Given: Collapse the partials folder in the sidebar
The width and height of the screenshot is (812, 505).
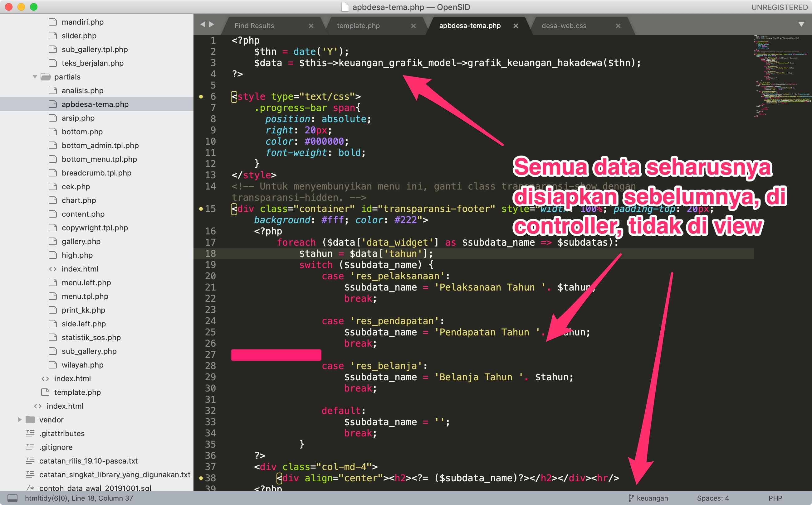Looking at the screenshot, I should pyautogui.click(x=34, y=76).
